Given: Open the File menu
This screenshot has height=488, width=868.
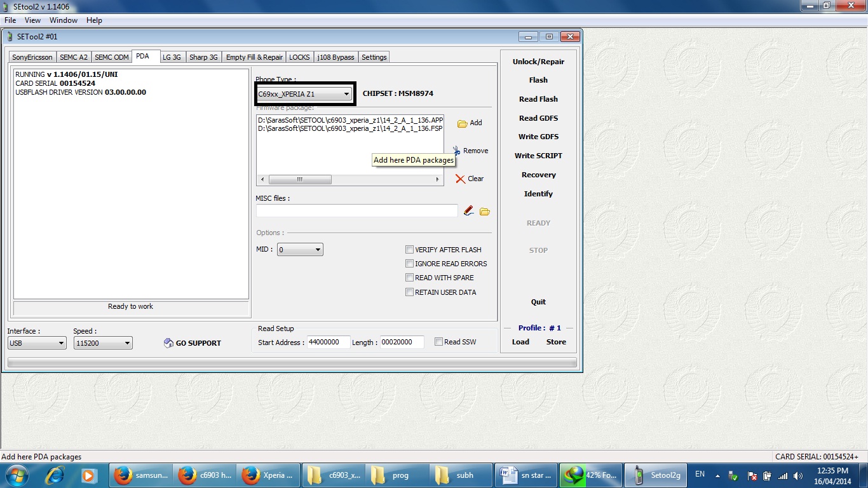Looking at the screenshot, I should (10, 20).
